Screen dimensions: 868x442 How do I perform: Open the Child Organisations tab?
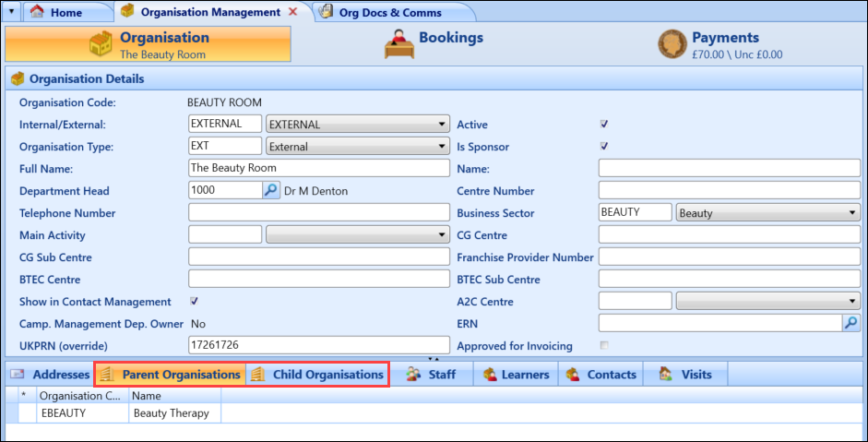[x=317, y=375]
